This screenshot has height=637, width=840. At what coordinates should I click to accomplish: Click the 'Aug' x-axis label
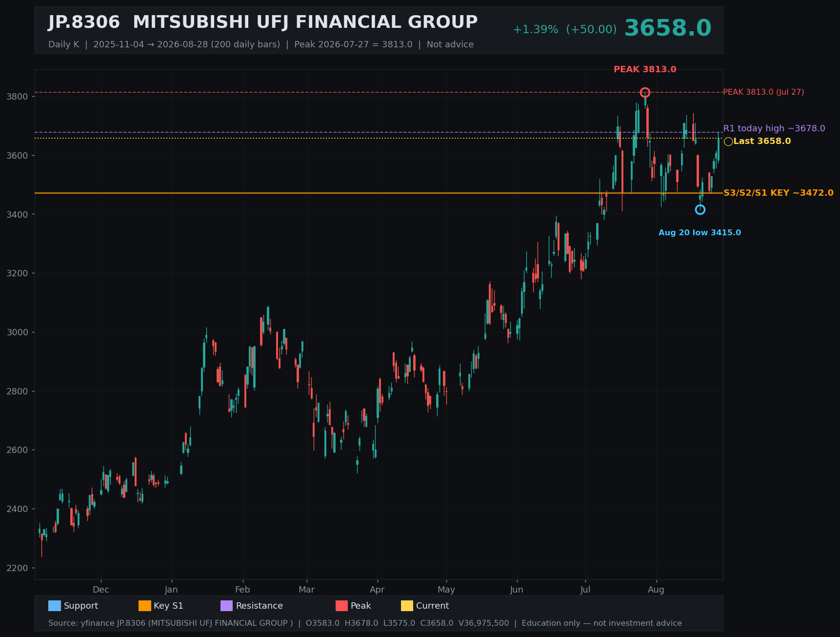click(656, 590)
